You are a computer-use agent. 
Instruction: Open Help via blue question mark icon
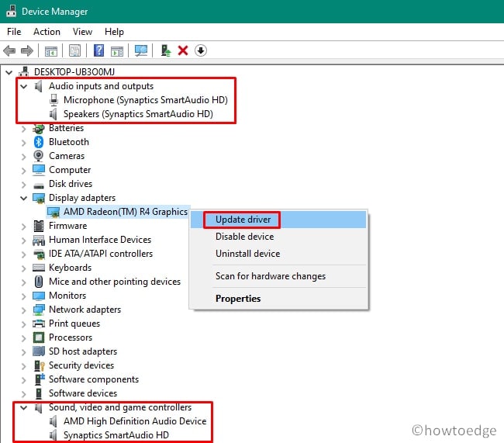(98, 50)
